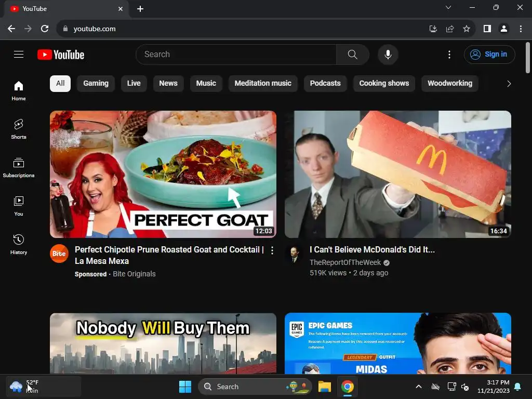Open File Explorer from taskbar
This screenshot has height=399, width=532.
325,387
